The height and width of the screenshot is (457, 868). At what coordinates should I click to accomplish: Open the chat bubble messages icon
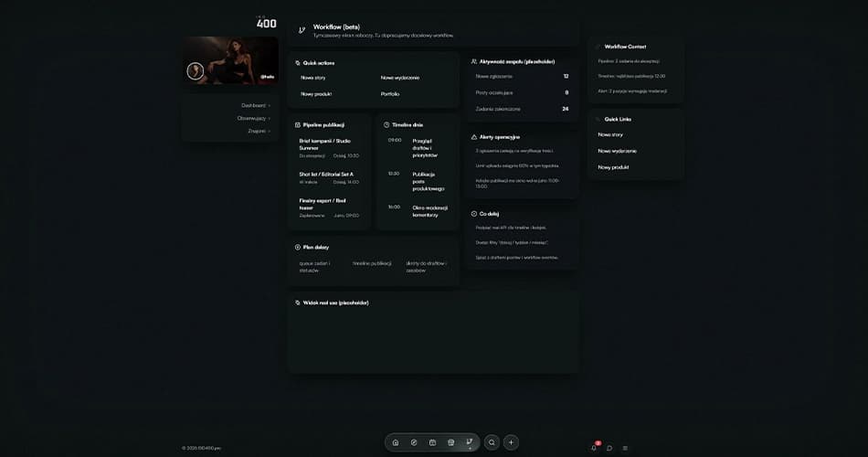click(x=609, y=448)
